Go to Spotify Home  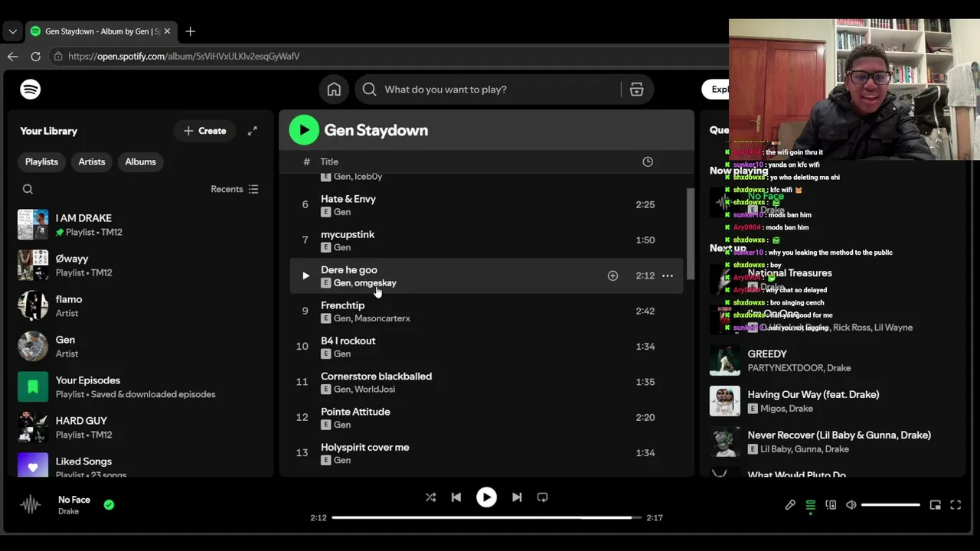(x=334, y=90)
